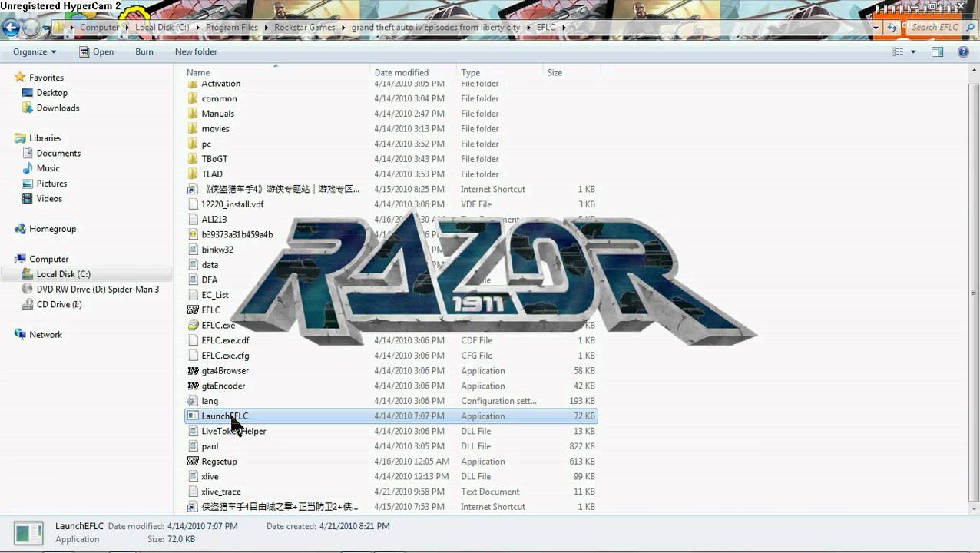The height and width of the screenshot is (553, 980).
Task: Click the Help question mark icon
Action: click(963, 51)
